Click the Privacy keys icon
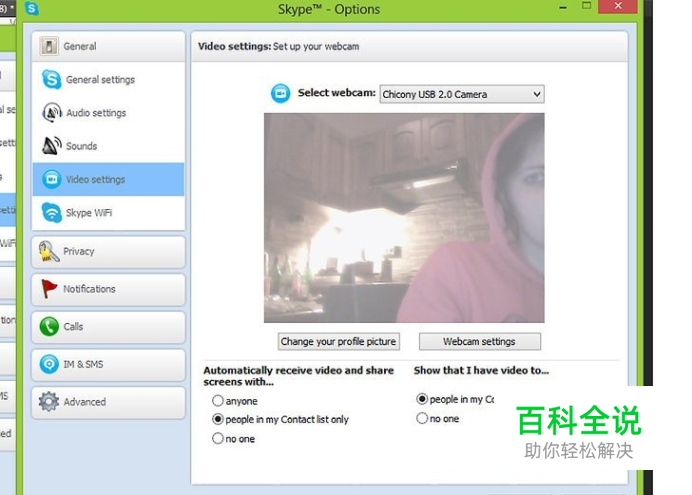The image size is (692, 495). (x=49, y=251)
